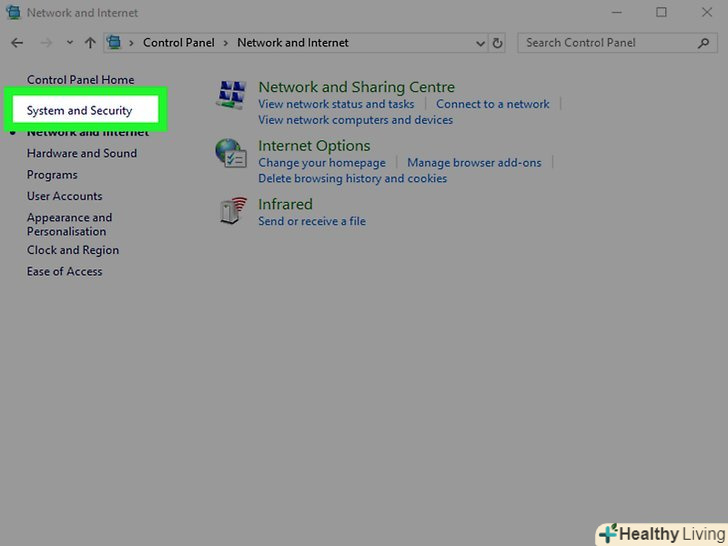Click Change your homepage link

click(322, 163)
